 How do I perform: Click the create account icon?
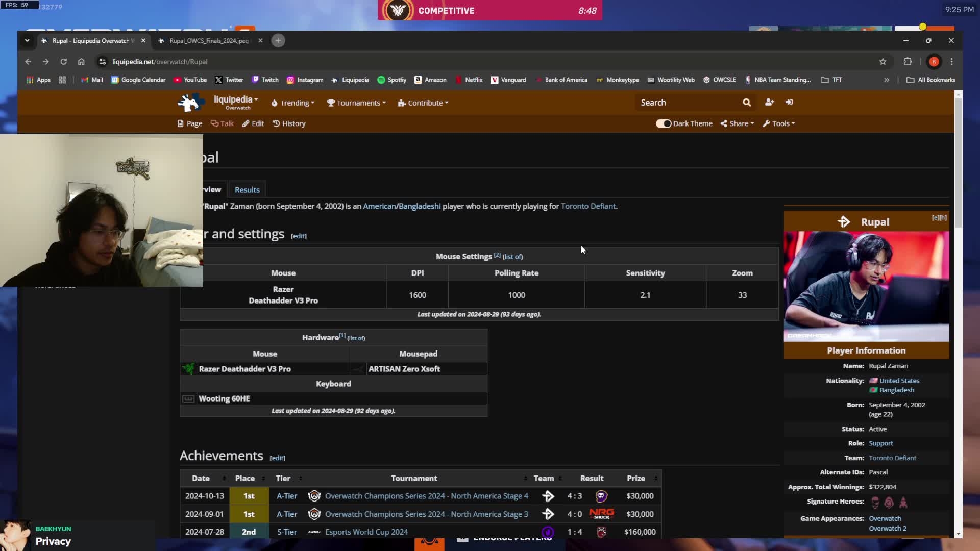pos(770,102)
